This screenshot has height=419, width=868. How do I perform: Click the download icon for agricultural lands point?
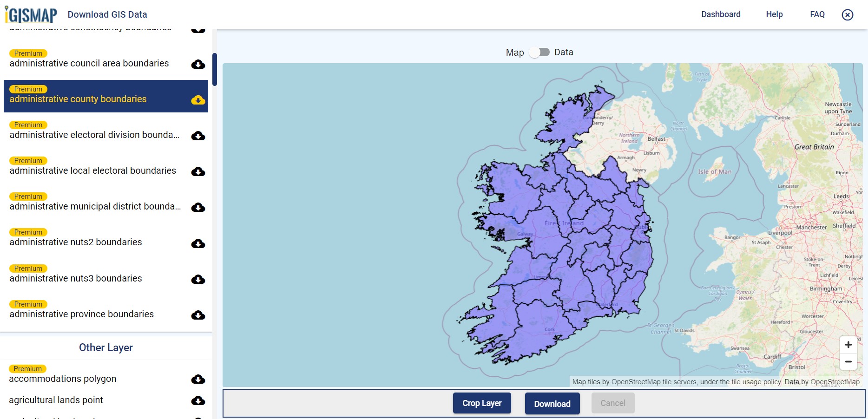tap(198, 400)
